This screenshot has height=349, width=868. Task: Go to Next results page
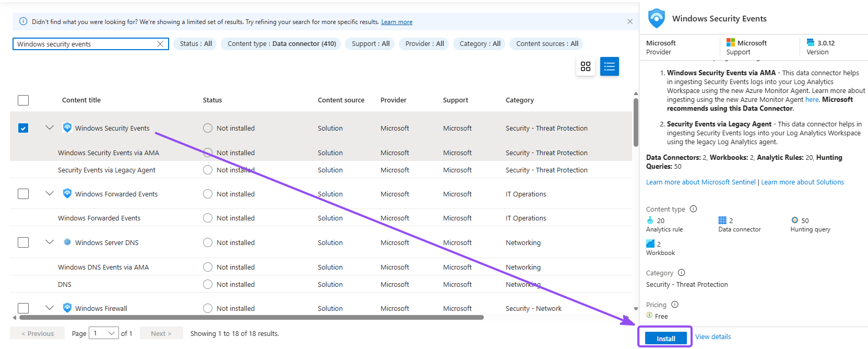click(x=161, y=333)
